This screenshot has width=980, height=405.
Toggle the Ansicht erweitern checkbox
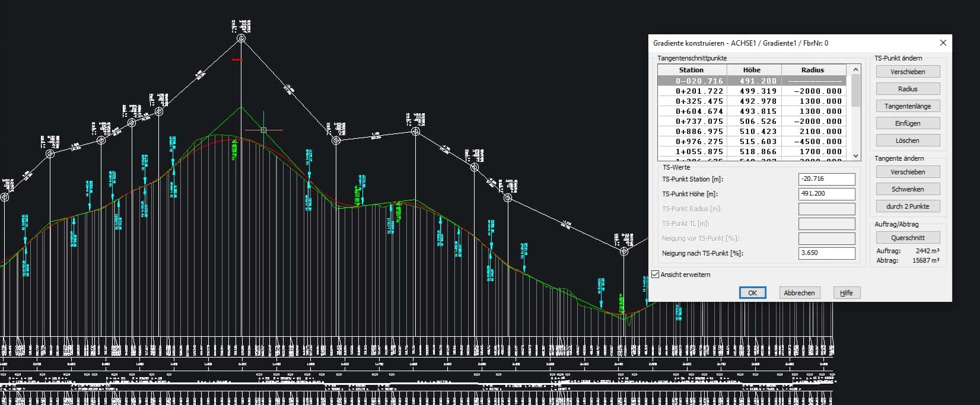[x=656, y=275]
